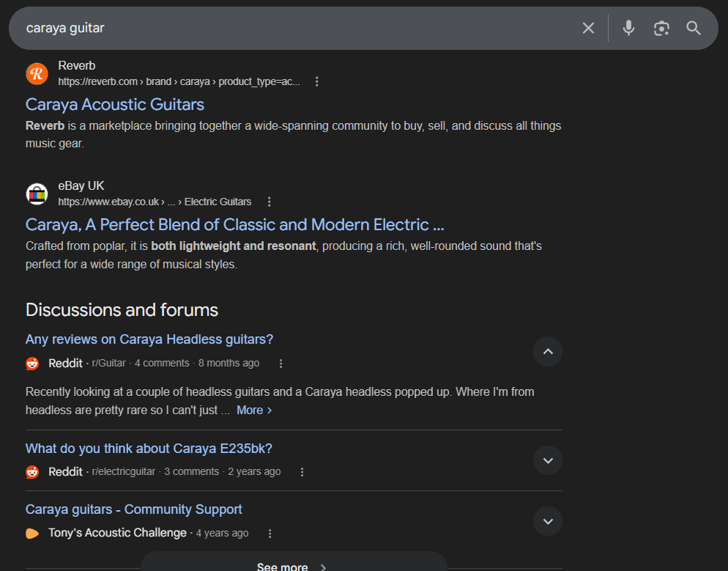Open three-dot menu for r/electricguitar thread
Viewport: 728px width, 571px height.
point(302,472)
